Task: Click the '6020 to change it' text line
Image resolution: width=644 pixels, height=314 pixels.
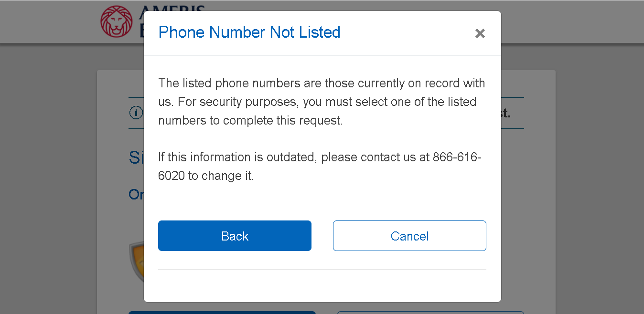Action: click(206, 176)
